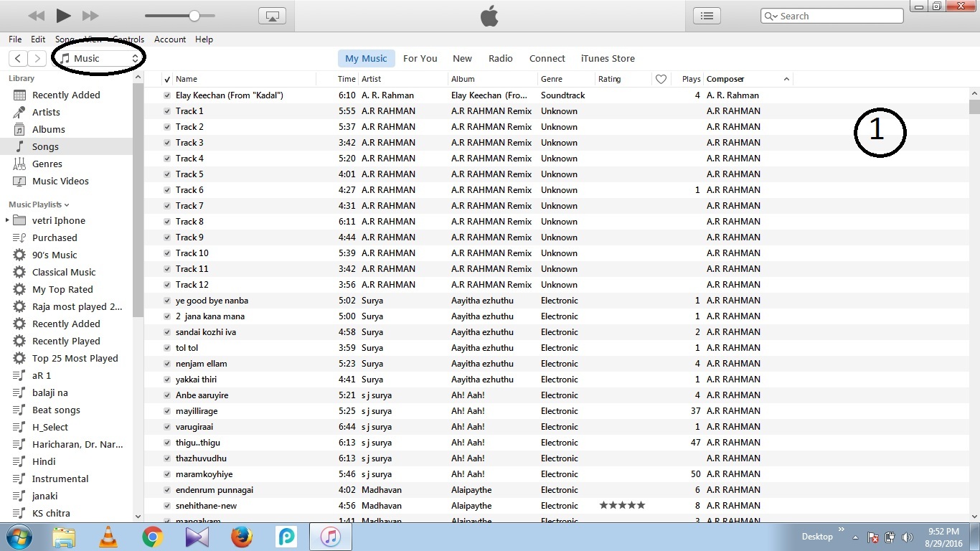
Task: Uncheck the ye good bye nanba checkbox
Action: click(x=167, y=301)
